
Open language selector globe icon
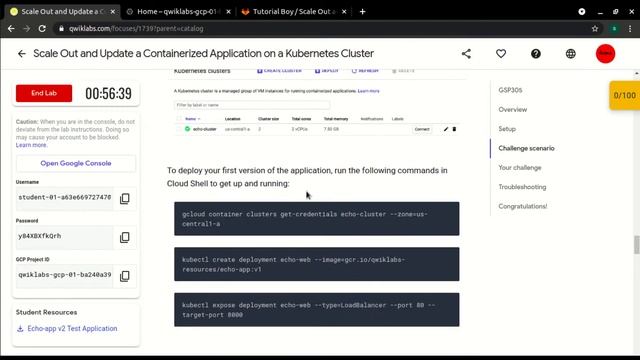571,53
